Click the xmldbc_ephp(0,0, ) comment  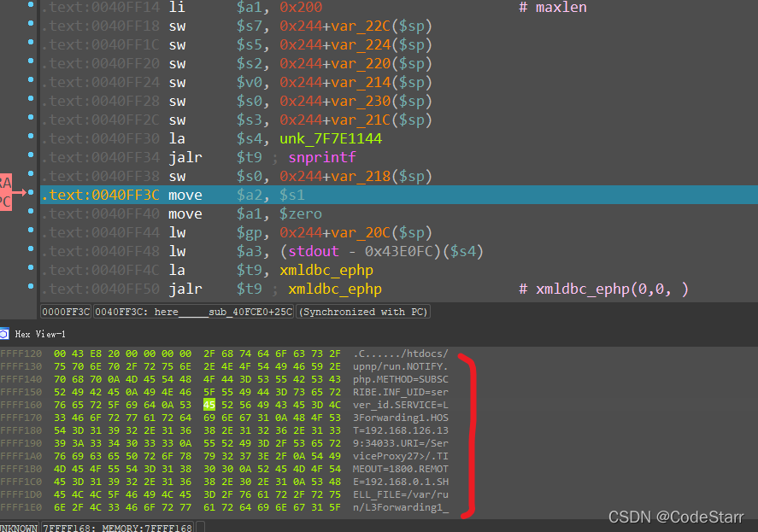pyautogui.click(x=604, y=289)
